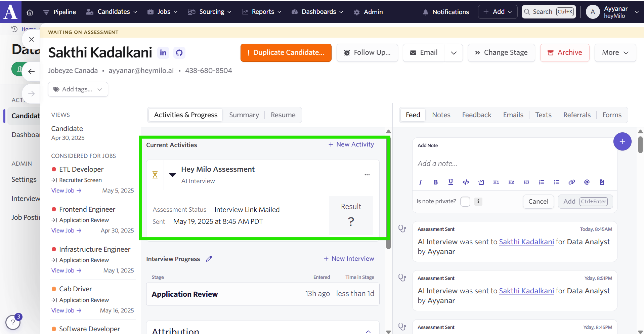Open Hey Milo Assessment ellipsis menu
Screen dimensions: 644x334
tap(367, 175)
